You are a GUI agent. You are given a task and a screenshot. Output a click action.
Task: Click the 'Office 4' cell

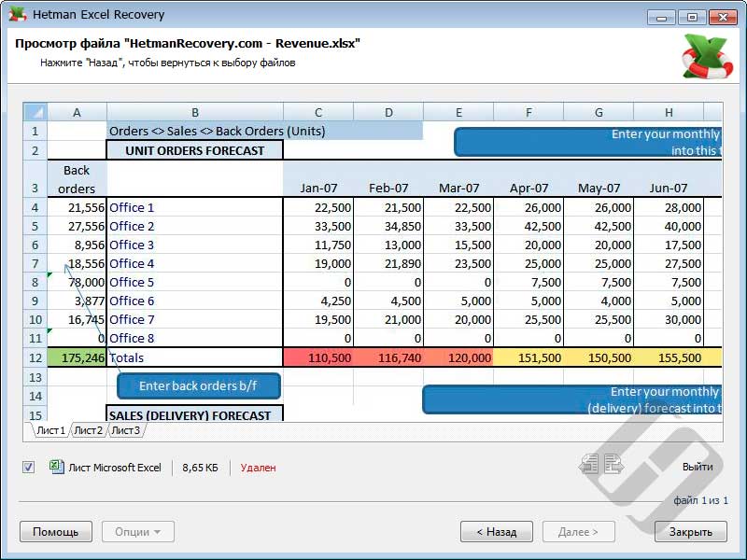[195, 263]
